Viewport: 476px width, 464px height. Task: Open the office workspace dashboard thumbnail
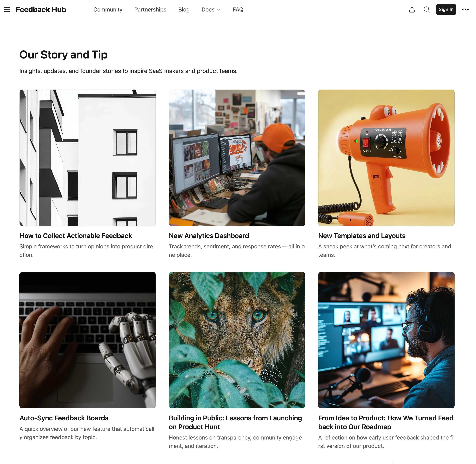[x=237, y=158]
